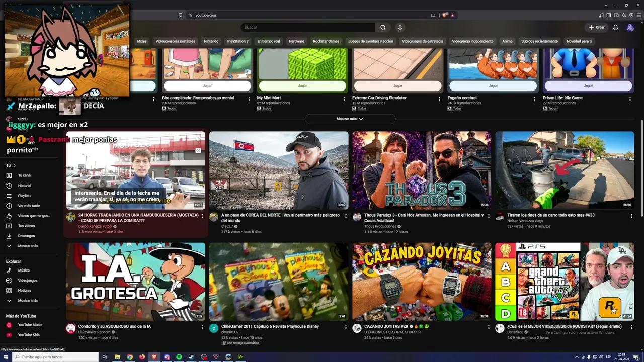Open the Brave Wallet icon
Viewport: 644px width, 362px height.
click(616, 15)
